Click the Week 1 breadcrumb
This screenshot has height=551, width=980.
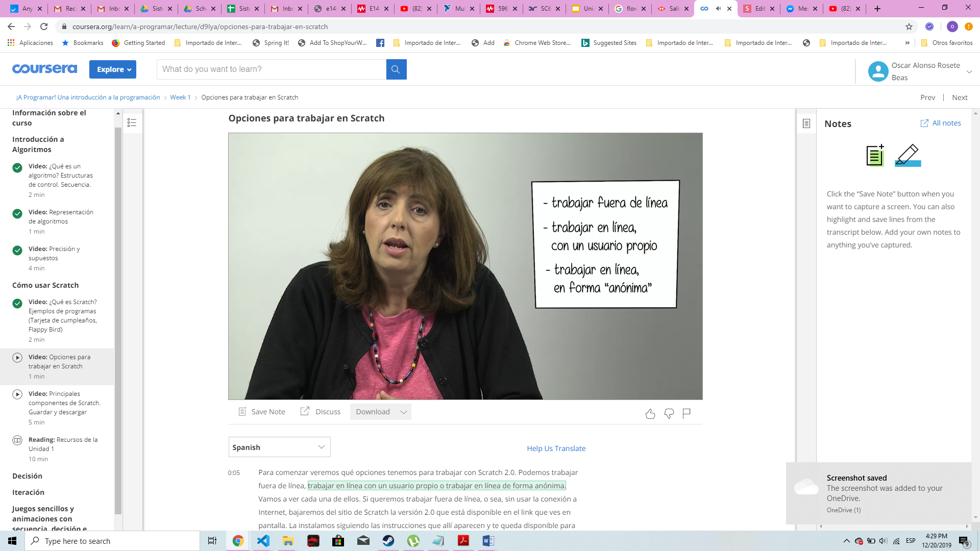[180, 97]
